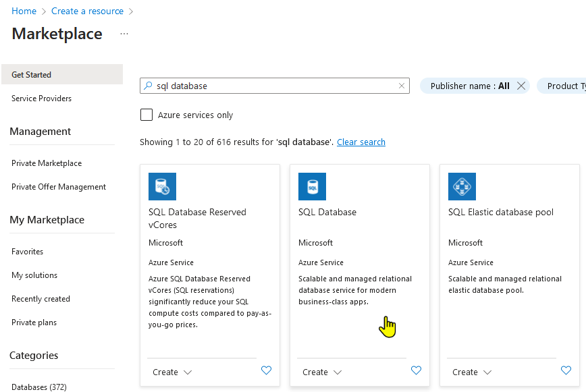This screenshot has width=586, height=392.
Task: Remove the Publisher name filter with its X
Action: coord(521,86)
